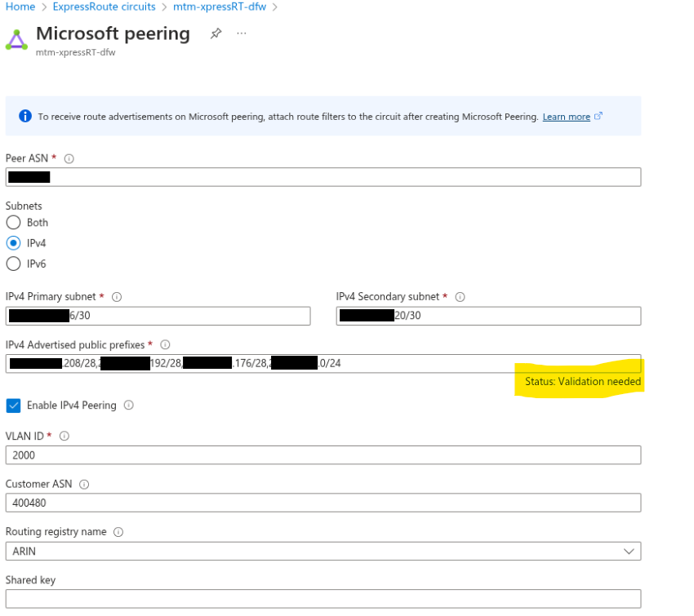Click the IPv4 Secondary subnet field
This screenshot has height=616, width=694.
[488, 316]
